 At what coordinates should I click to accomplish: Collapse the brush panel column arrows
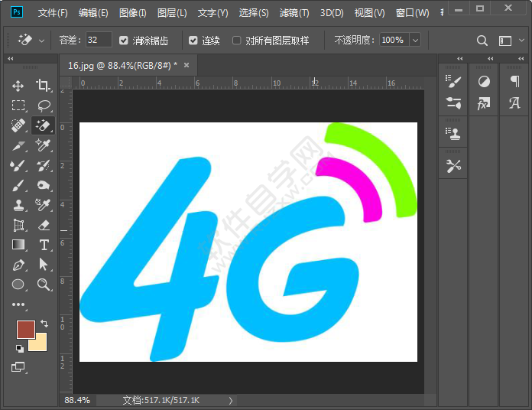(x=459, y=59)
